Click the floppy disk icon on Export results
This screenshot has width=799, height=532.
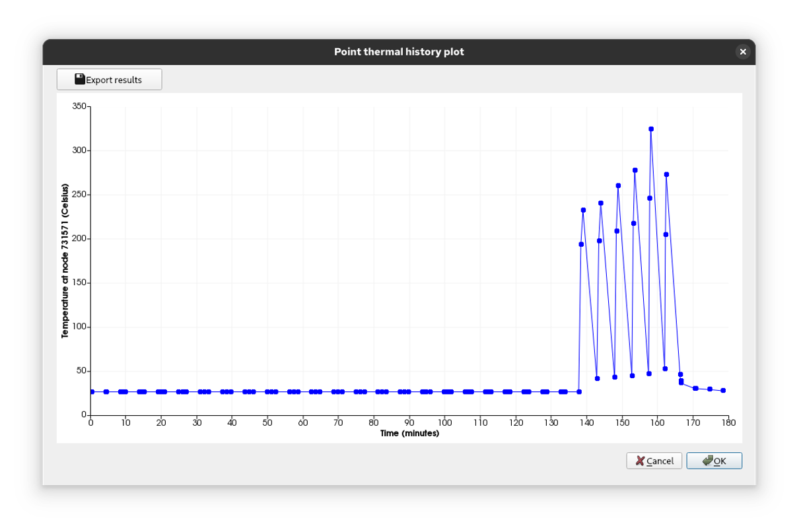(80, 79)
